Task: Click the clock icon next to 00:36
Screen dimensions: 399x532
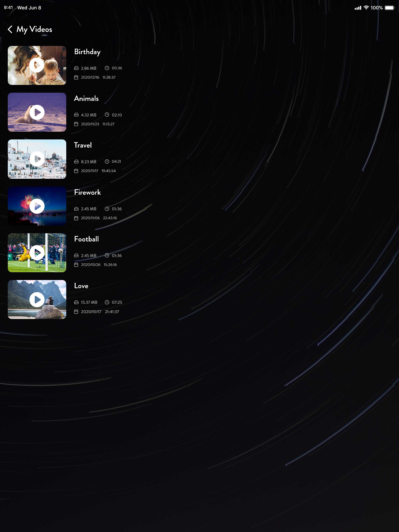Action: 107,68
